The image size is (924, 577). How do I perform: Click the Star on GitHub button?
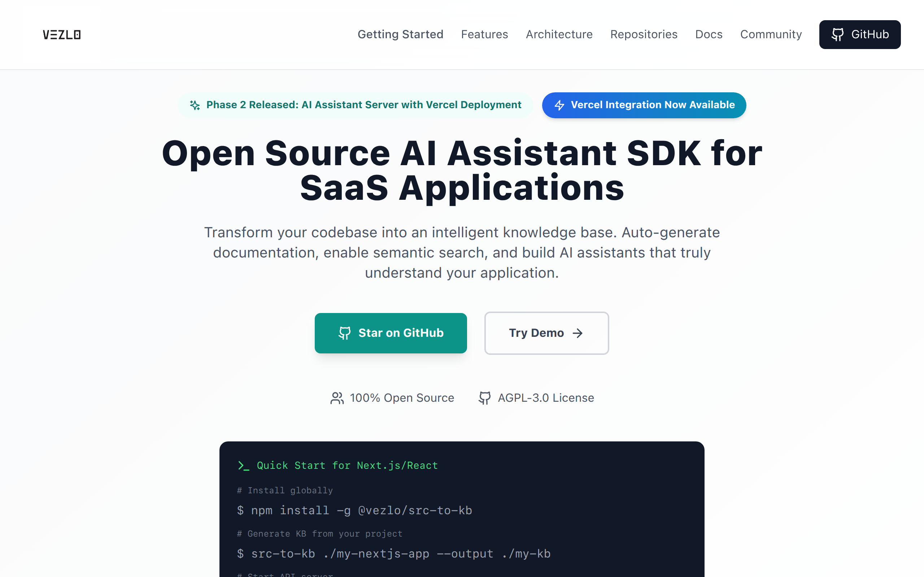[x=391, y=333]
